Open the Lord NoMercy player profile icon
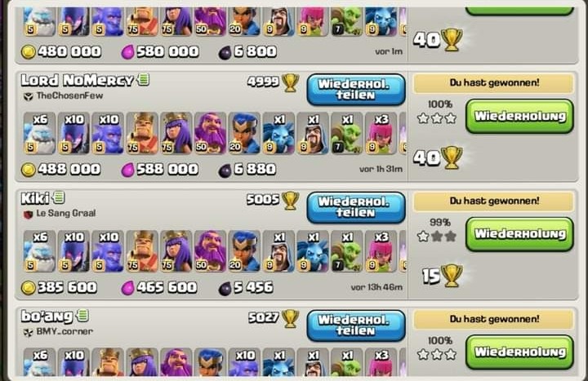588x381 pixels. click(143, 79)
